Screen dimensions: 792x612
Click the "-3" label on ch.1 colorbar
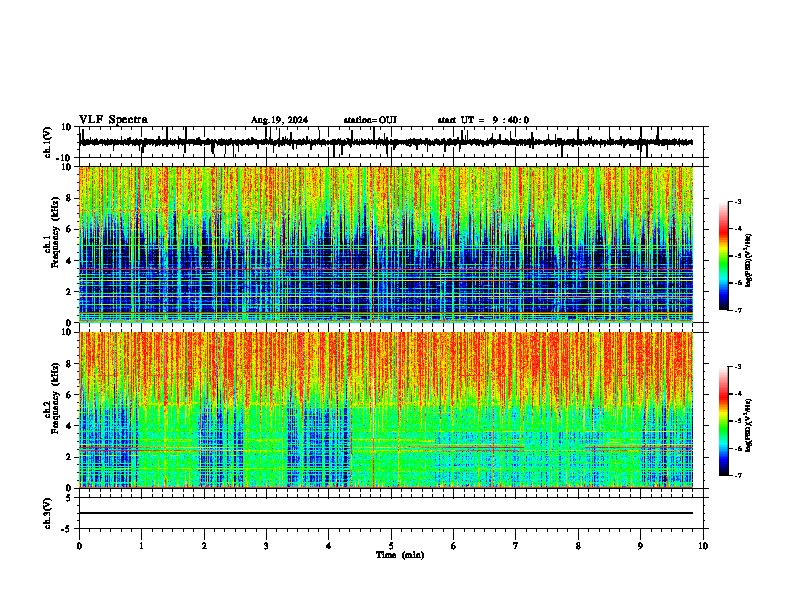(x=737, y=201)
